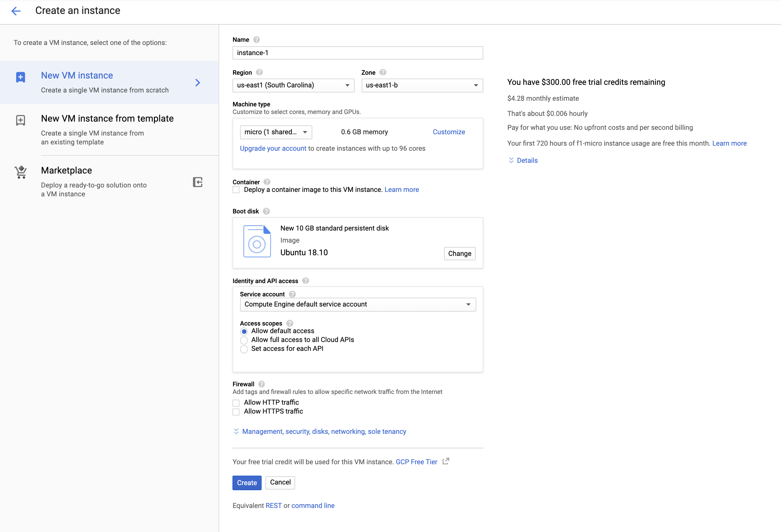Open help icon next to Name
Image resolution: width=781 pixels, height=532 pixels.
pos(257,40)
